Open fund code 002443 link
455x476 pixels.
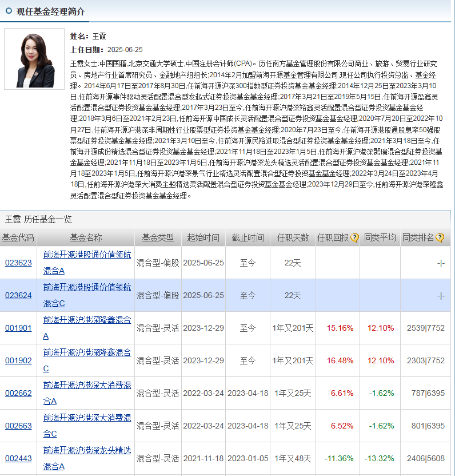click(x=18, y=458)
